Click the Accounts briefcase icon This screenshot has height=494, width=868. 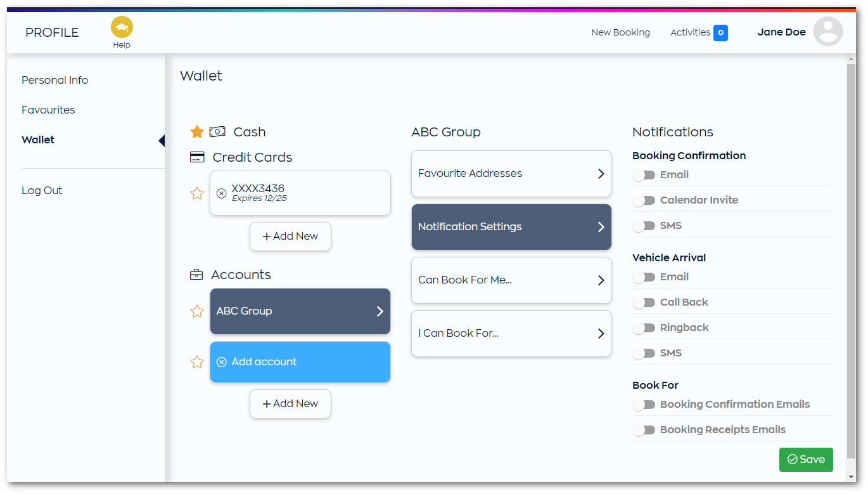point(196,275)
